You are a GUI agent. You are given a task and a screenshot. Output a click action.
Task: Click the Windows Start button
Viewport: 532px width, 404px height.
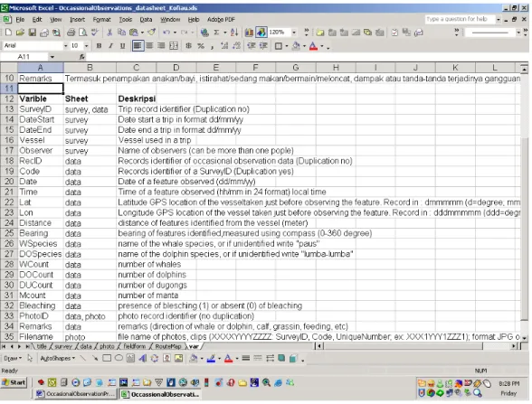point(14,383)
